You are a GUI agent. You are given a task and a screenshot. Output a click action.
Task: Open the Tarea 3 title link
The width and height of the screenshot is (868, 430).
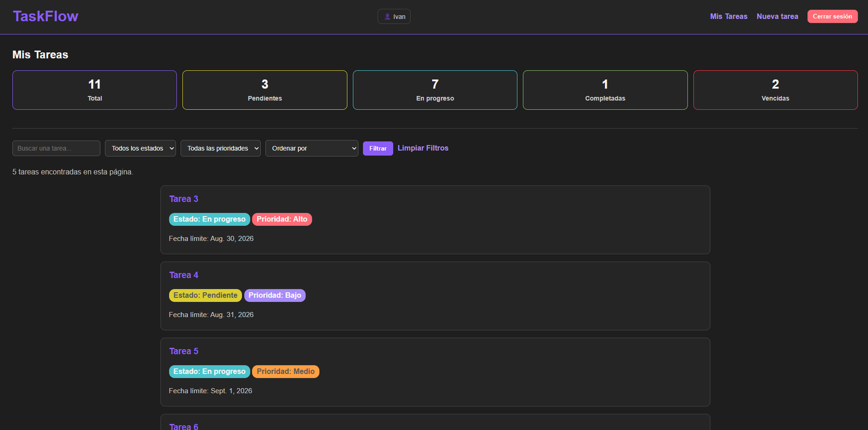coord(183,199)
